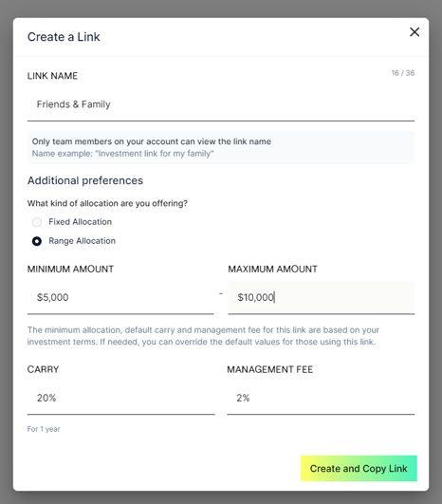Screen dimensions: 442x504
Task: Click the 'Create a Link' dialog title
Action: [64, 37]
